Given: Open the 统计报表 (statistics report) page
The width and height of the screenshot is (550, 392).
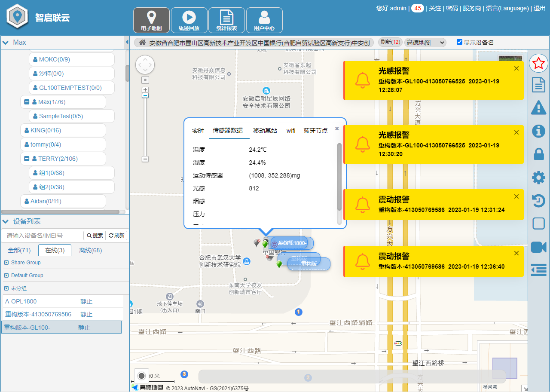Looking at the screenshot, I should [x=226, y=20].
